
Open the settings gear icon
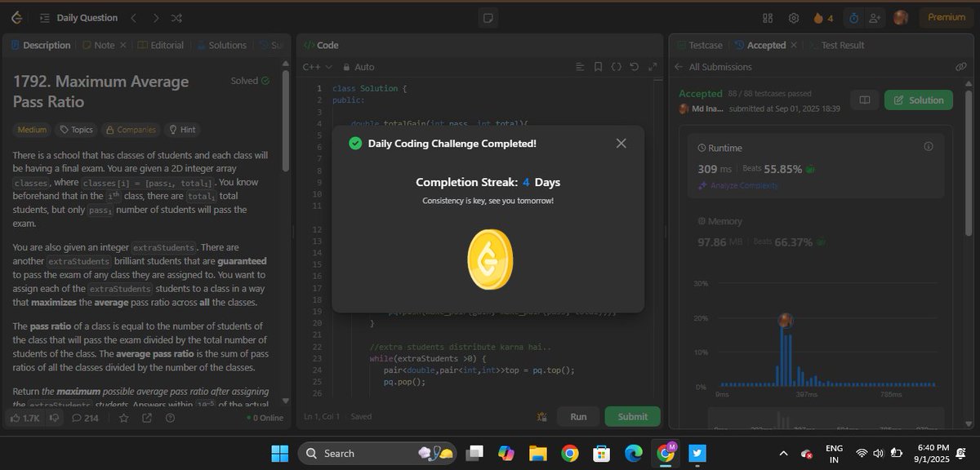794,18
